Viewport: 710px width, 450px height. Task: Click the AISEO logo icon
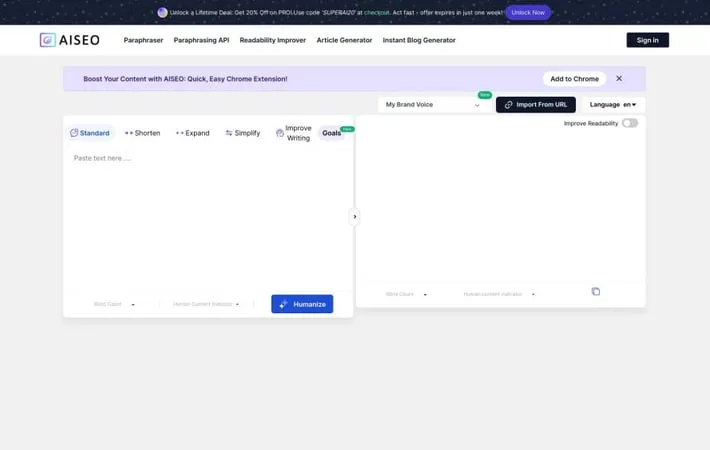[48, 40]
